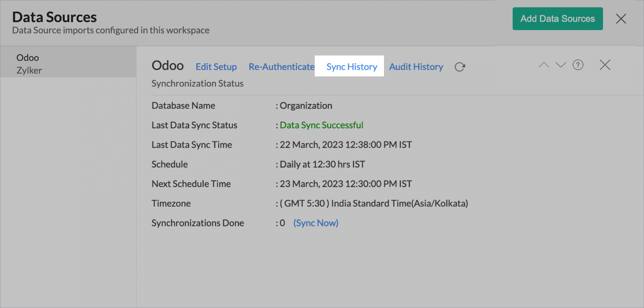
Task: Click the refresh icon beside Audit History
Action: pos(460,67)
